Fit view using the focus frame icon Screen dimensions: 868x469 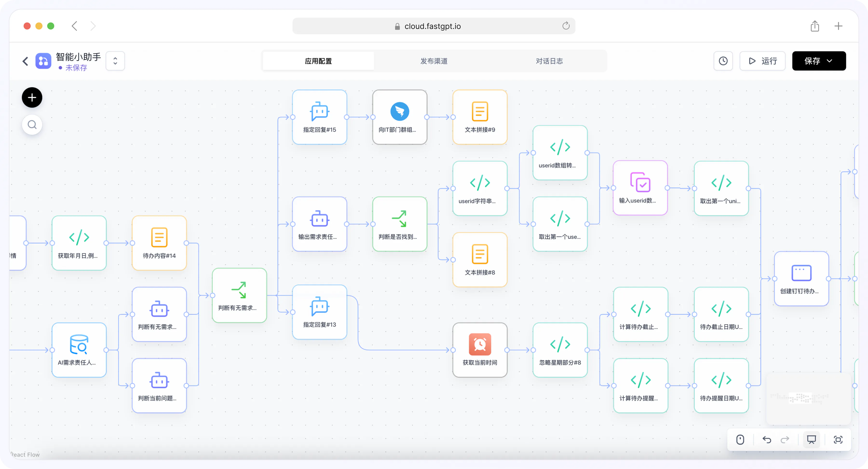(838, 440)
